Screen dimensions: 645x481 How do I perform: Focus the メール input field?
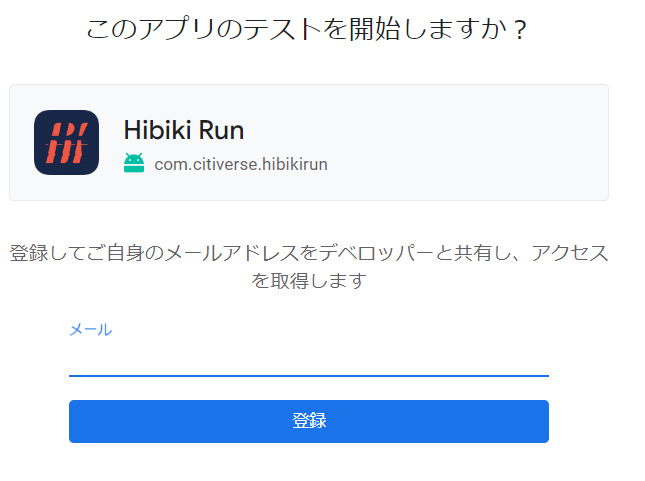pyautogui.click(x=309, y=360)
